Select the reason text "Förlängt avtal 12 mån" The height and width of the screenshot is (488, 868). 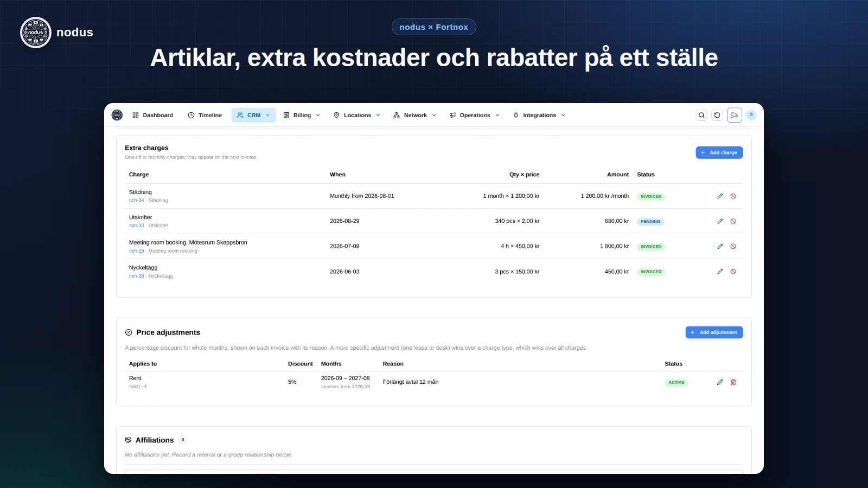click(411, 382)
